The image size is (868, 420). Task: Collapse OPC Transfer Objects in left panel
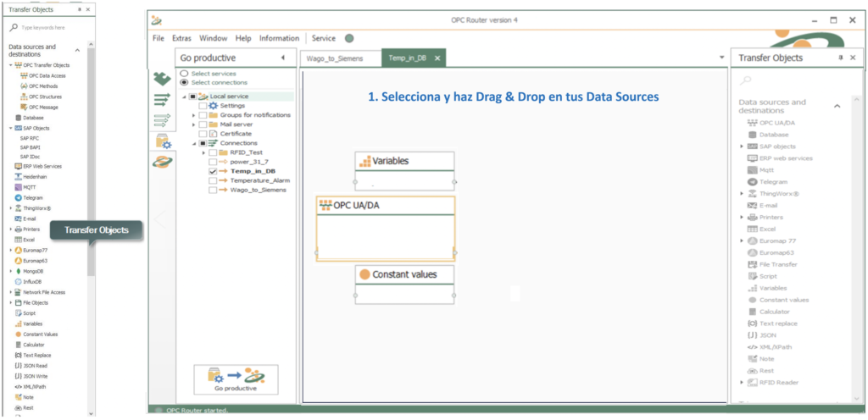coord(10,65)
